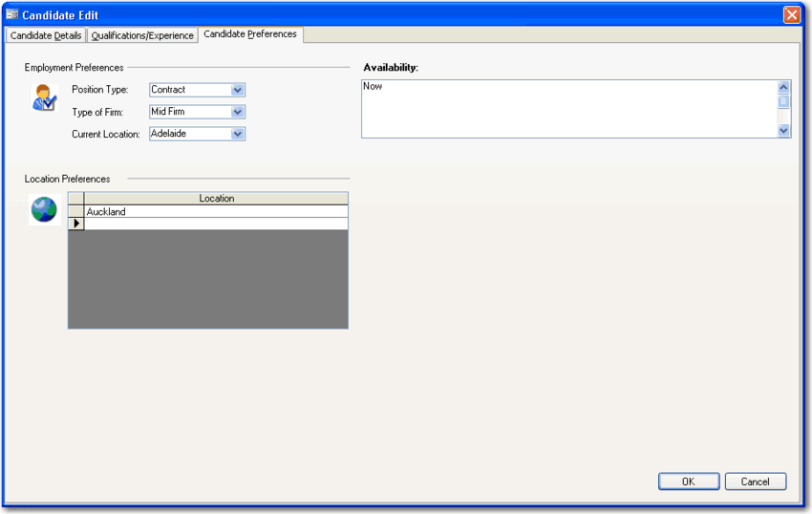Click the Location Preferences globe icon
Viewport: 812px width, 514px height.
(x=44, y=209)
